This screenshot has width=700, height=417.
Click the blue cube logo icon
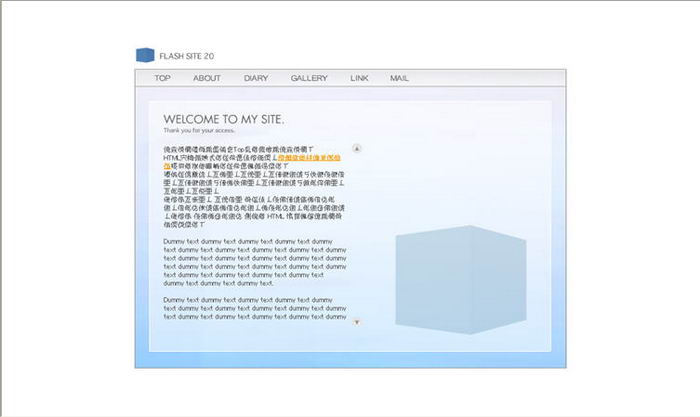145,56
